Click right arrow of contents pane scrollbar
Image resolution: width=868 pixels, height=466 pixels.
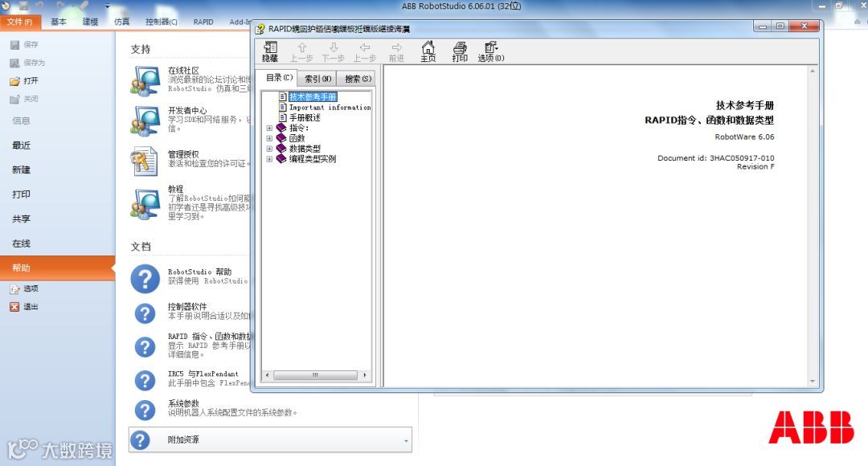[x=365, y=375]
